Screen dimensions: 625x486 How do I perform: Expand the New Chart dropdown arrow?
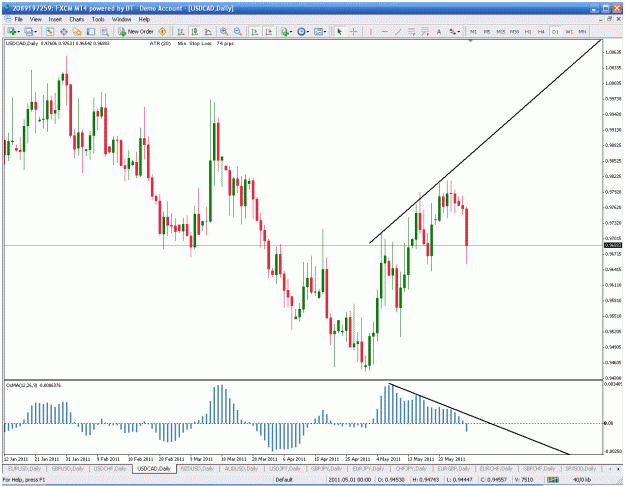[18, 32]
